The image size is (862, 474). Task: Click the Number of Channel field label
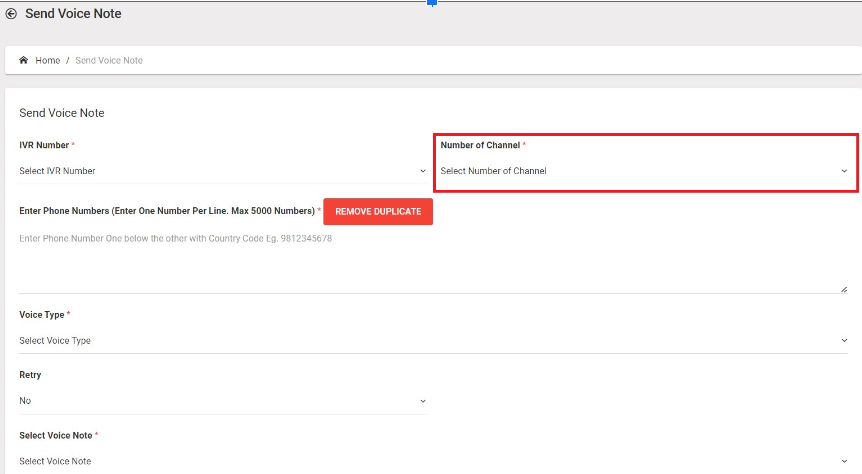tap(480, 145)
